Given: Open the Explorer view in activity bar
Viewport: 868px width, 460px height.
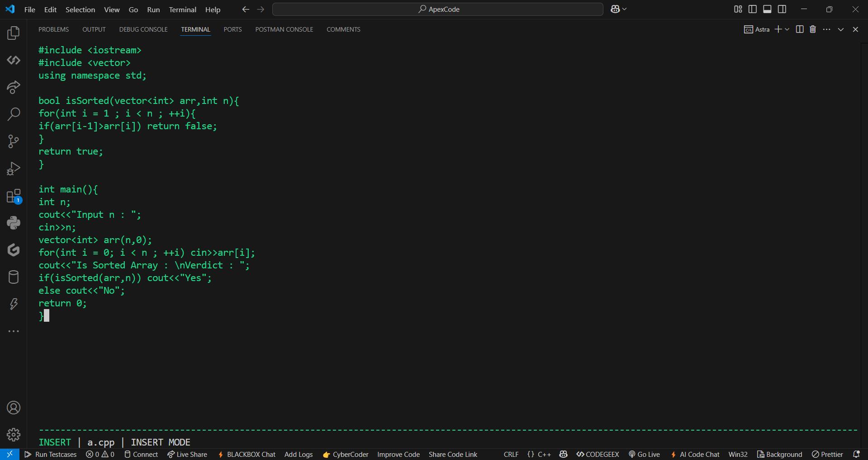Looking at the screenshot, I should 14,33.
